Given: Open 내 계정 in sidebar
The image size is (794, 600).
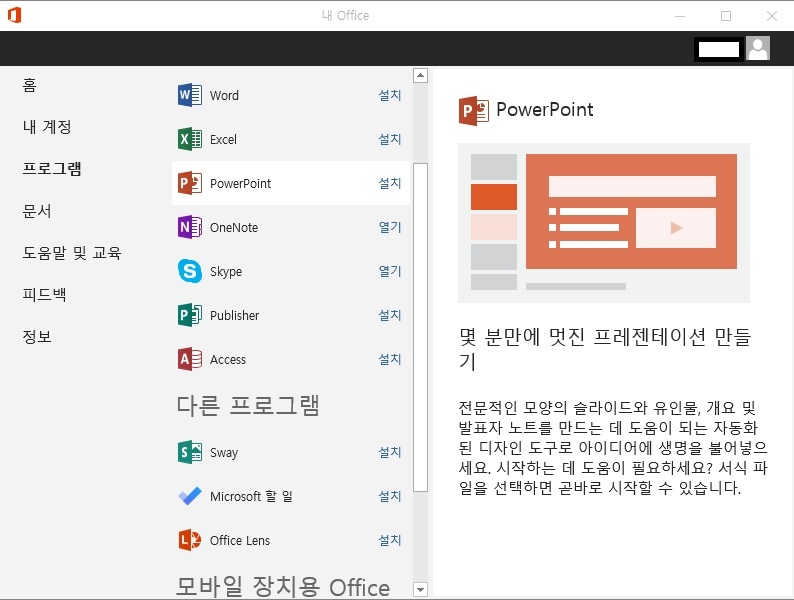Looking at the screenshot, I should tap(47, 127).
